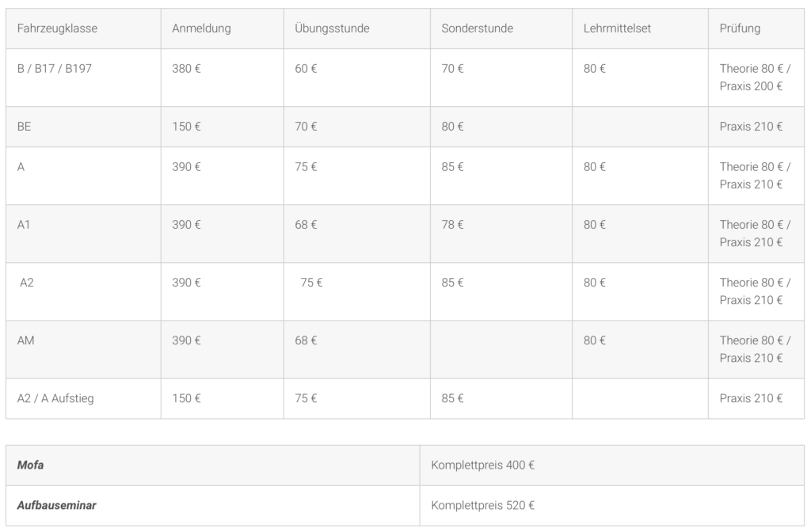Click the Aufbauseminar row label
811x532 pixels.
tap(56, 506)
